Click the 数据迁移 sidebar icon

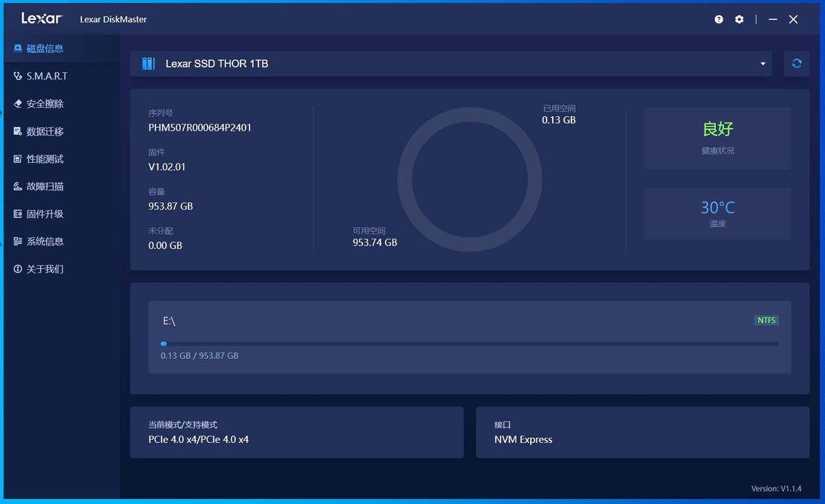tap(18, 131)
